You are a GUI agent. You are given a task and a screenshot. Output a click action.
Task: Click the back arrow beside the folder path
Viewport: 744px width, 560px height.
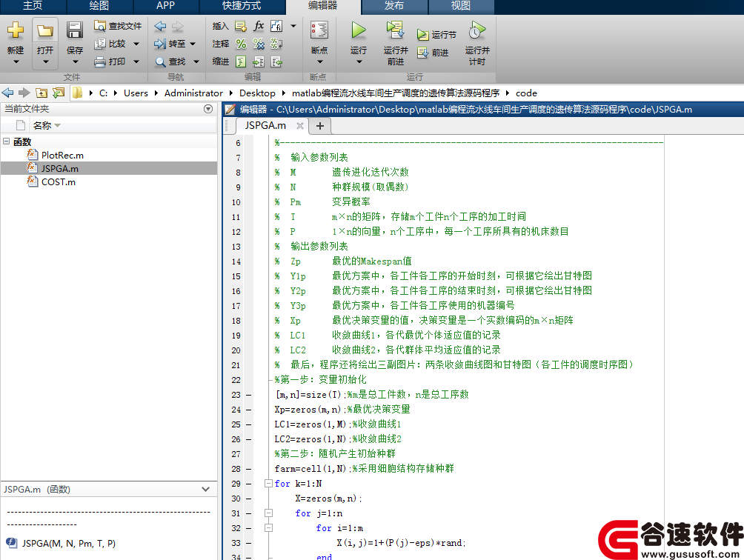click(7, 93)
